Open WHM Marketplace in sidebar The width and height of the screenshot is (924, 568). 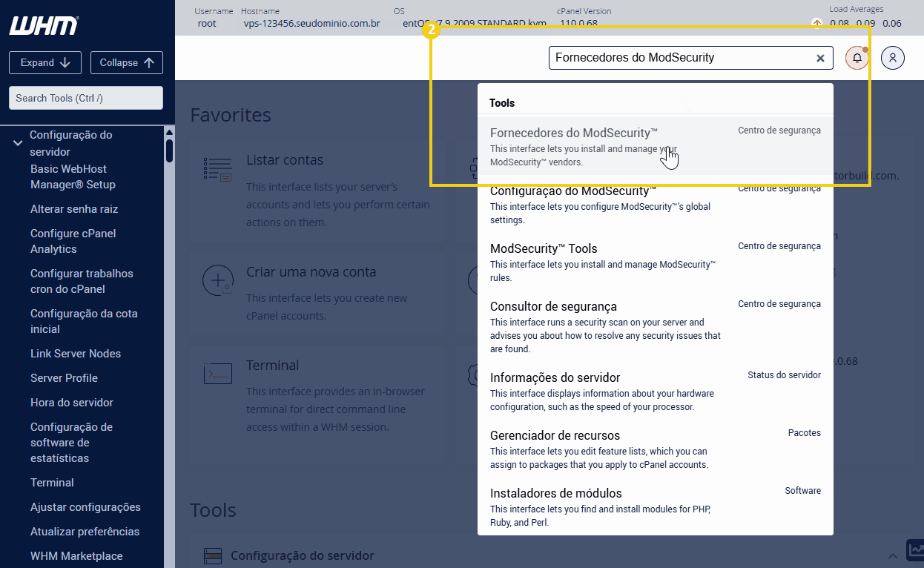click(x=76, y=556)
